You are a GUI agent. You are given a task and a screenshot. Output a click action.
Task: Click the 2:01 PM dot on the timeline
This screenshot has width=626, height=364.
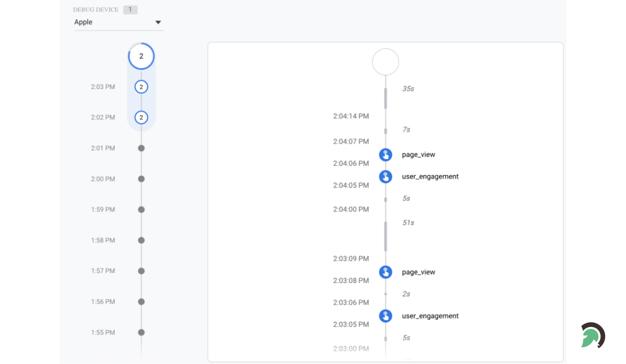click(141, 148)
